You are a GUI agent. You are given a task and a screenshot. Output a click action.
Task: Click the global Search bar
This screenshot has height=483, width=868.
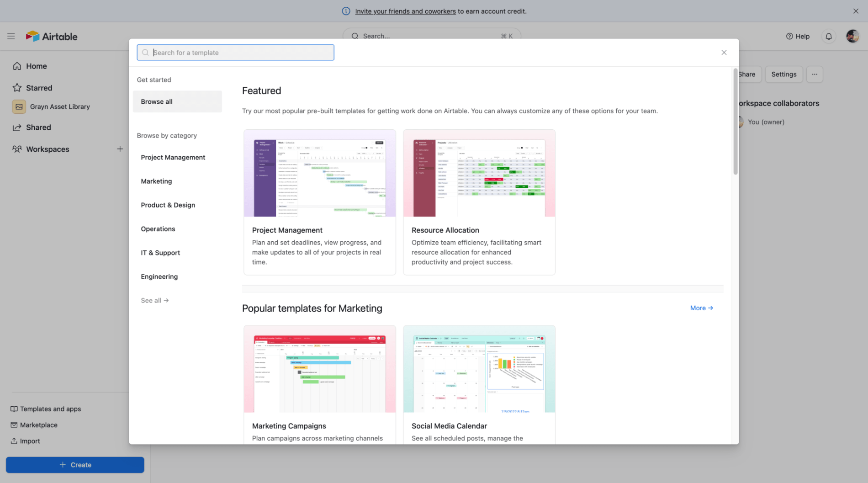[432, 35]
